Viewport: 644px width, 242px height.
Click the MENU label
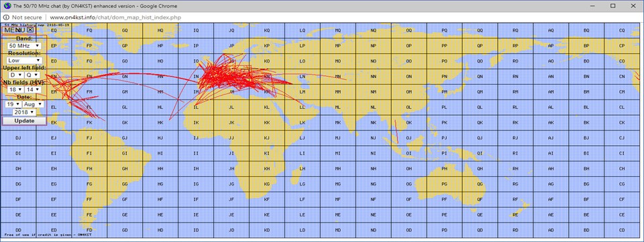click(15, 30)
